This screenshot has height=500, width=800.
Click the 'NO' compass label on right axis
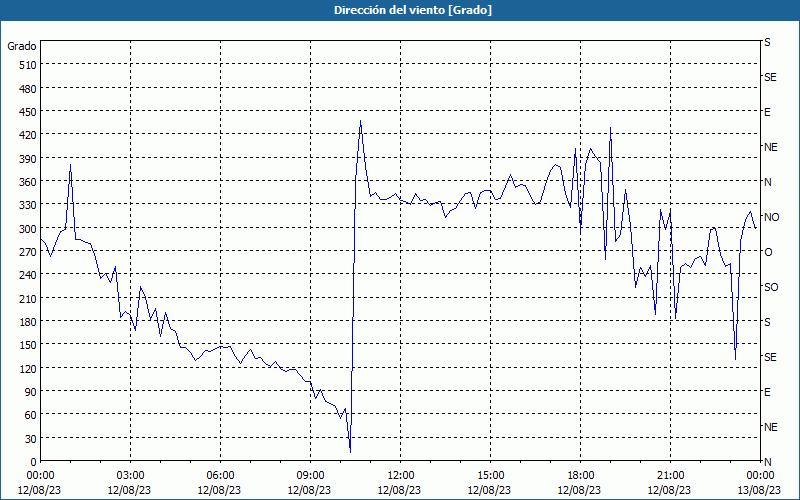click(771, 217)
